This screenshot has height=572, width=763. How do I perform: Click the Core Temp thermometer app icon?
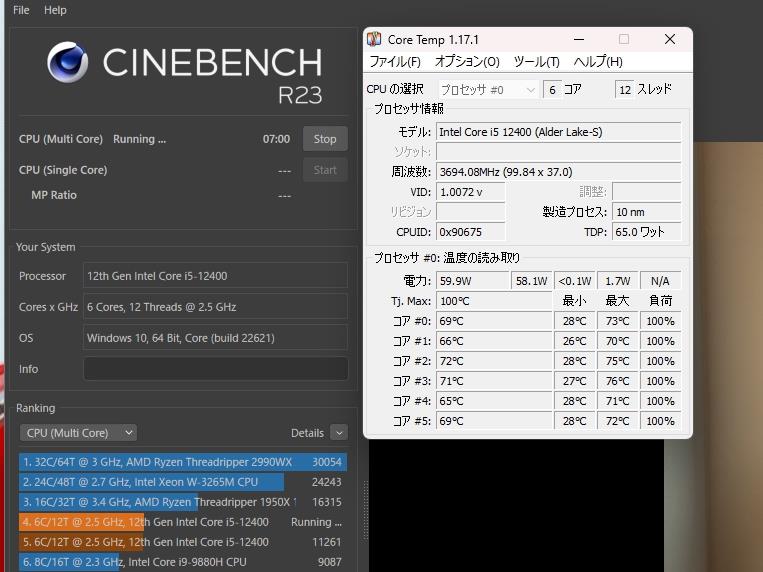tap(374, 39)
